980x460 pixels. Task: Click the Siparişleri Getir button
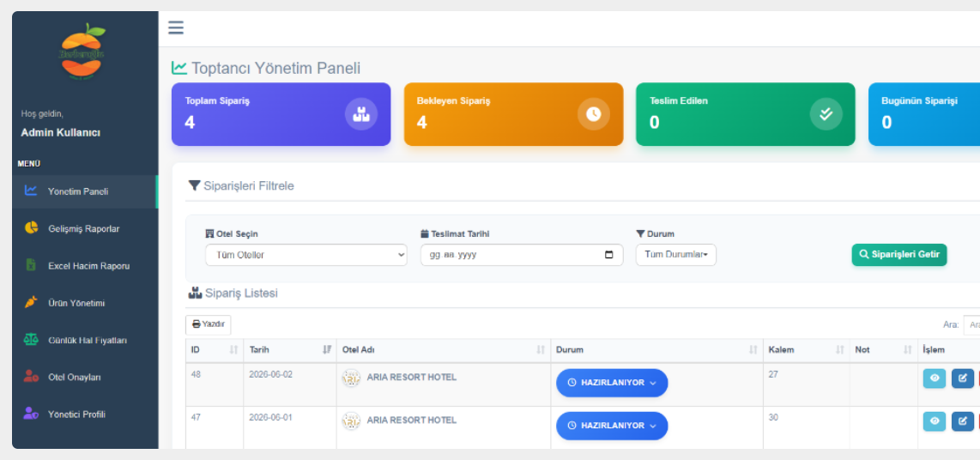pyautogui.click(x=898, y=255)
